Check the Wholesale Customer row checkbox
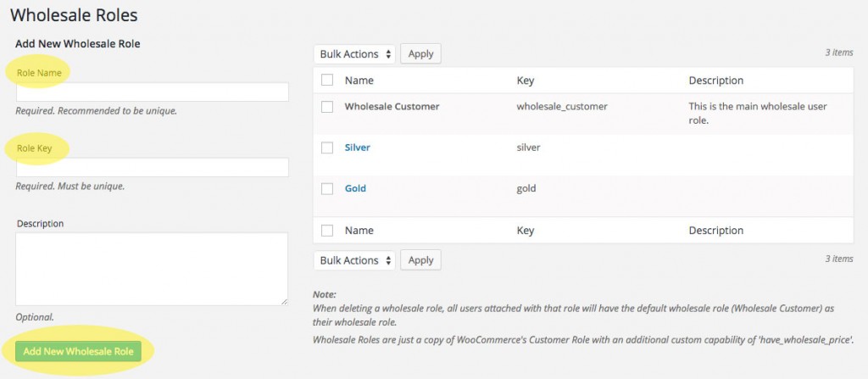 point(327,107)
